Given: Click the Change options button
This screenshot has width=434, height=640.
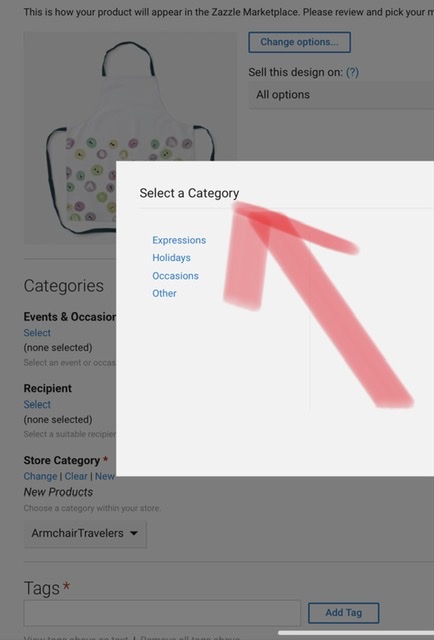Looking at the screenshot, I should click(x=299, y=42).
